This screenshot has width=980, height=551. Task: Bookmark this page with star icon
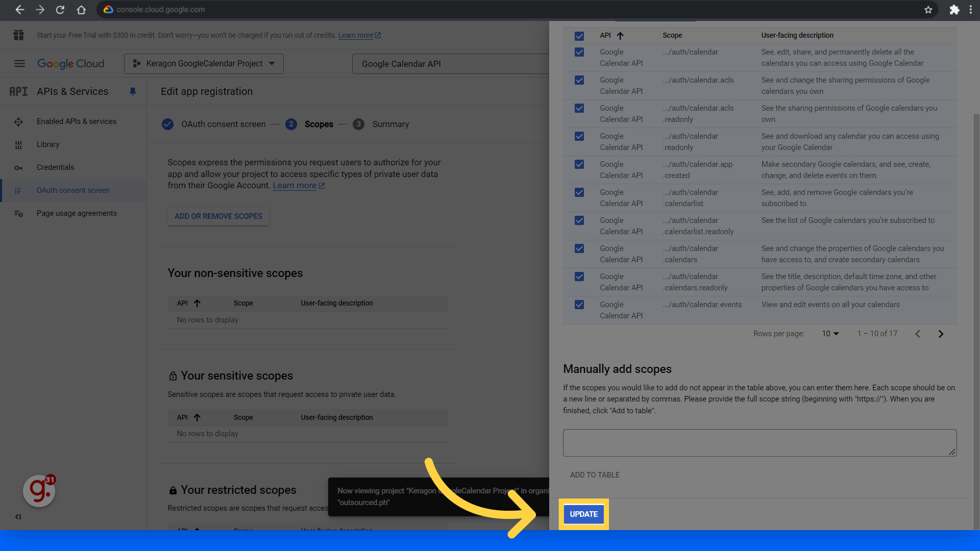(928, 10)
